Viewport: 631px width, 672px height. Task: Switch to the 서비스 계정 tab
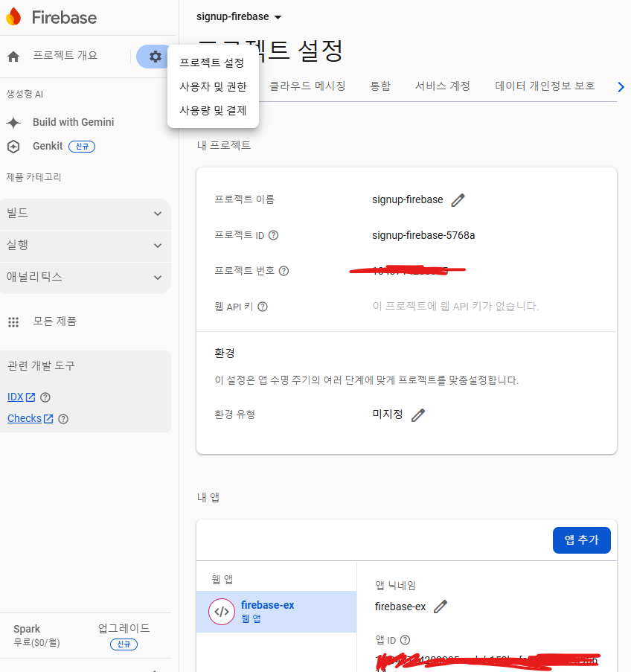tap(443, 86)
